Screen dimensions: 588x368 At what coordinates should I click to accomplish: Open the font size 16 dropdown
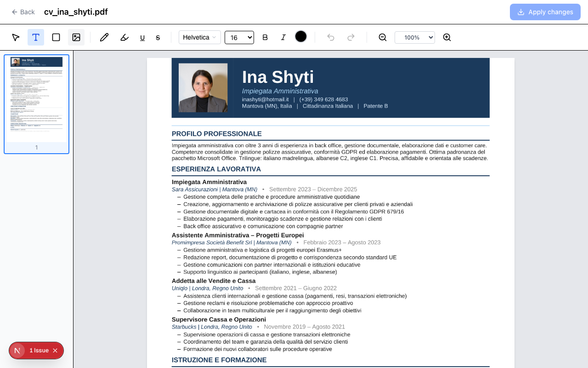[239, 37]
